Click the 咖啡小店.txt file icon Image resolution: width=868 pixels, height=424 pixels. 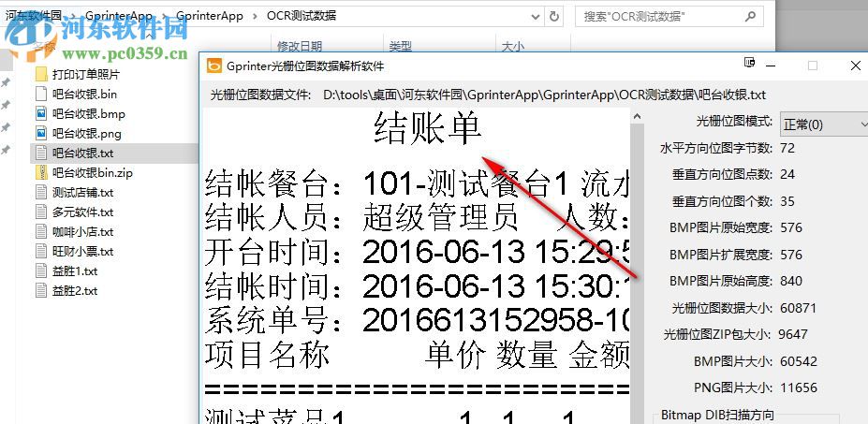point(41,231)
